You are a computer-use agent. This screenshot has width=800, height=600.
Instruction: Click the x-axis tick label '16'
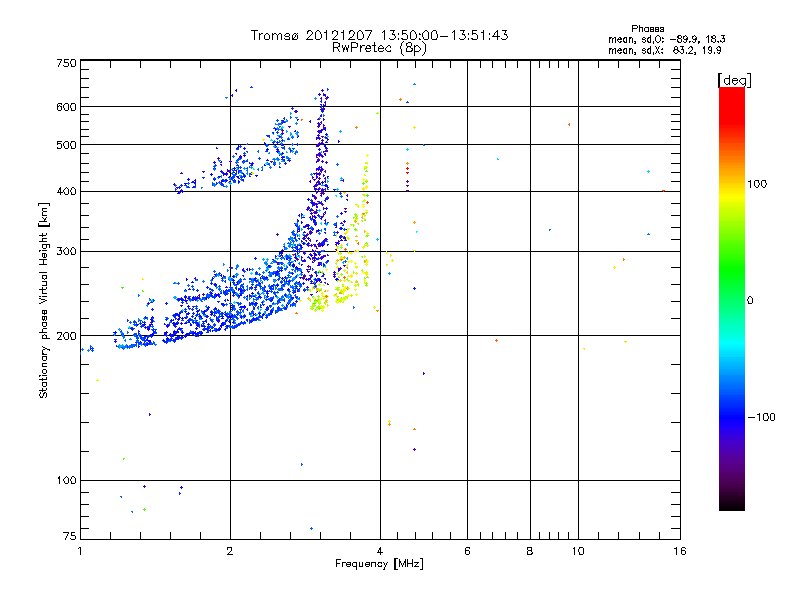tap(680, 551)
